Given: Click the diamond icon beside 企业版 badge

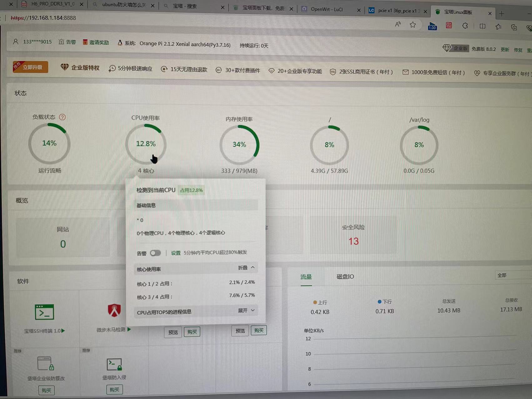Looking at the screenshot, I should (x=447, y=48).
